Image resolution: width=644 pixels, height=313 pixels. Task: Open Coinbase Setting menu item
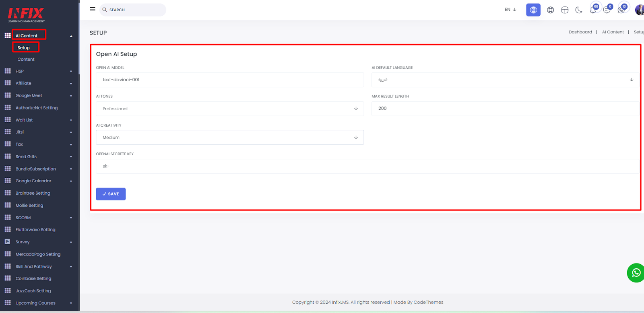point(33,278)
